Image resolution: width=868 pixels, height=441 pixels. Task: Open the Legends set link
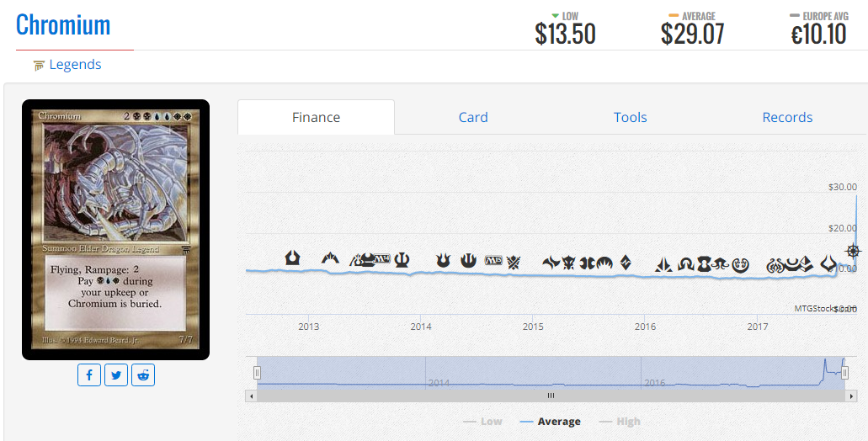pyautogui.click(x=75, y=65)
